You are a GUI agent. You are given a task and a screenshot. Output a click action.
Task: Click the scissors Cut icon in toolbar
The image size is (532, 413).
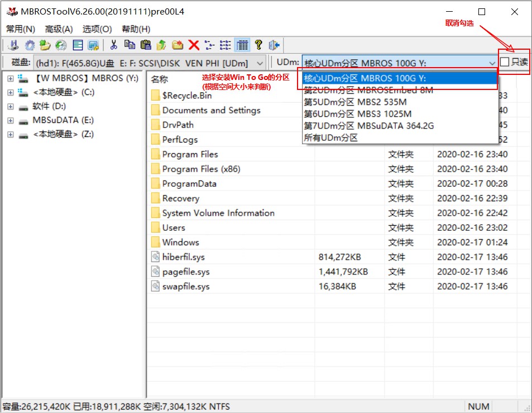pyautogui.click(x=114, y=45)
